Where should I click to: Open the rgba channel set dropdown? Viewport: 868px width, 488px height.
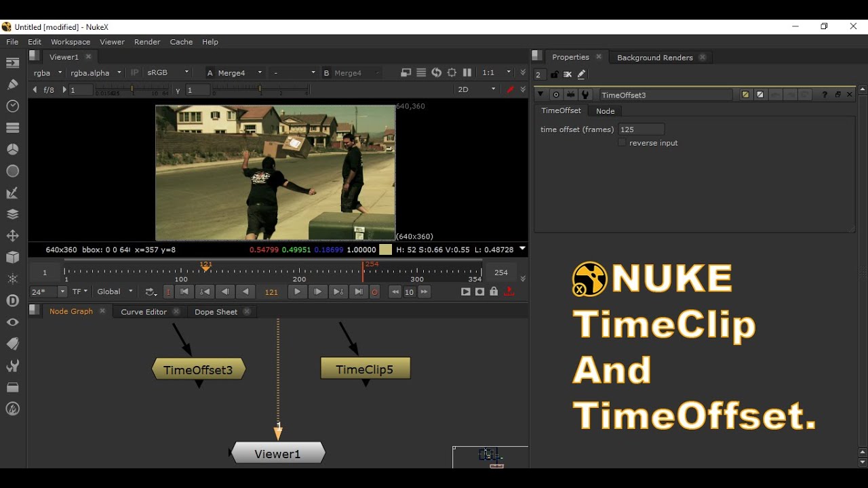click(47, 73)
